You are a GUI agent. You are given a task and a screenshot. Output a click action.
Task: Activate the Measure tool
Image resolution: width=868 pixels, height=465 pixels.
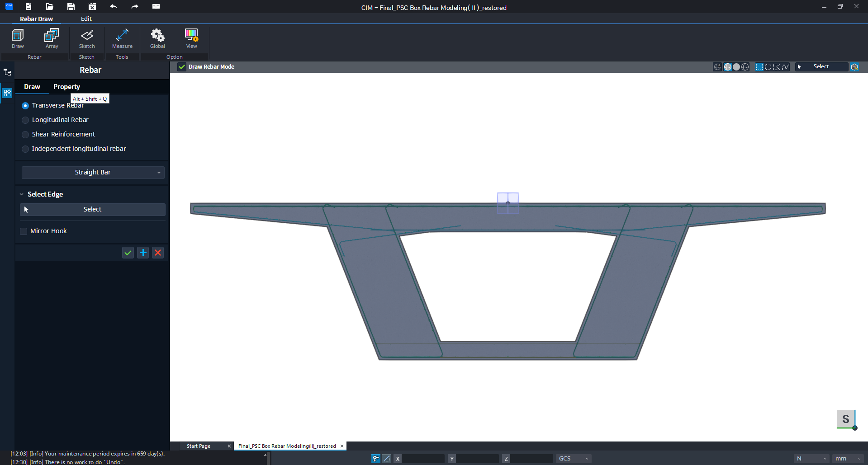pos(122,38)
